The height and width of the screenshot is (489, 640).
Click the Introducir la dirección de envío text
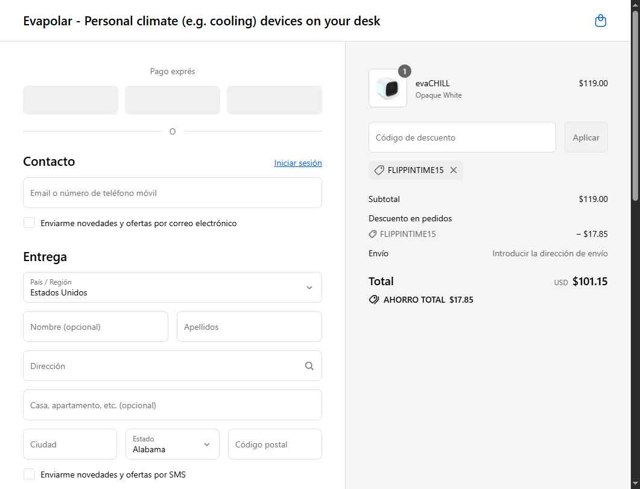click(550, 253)
